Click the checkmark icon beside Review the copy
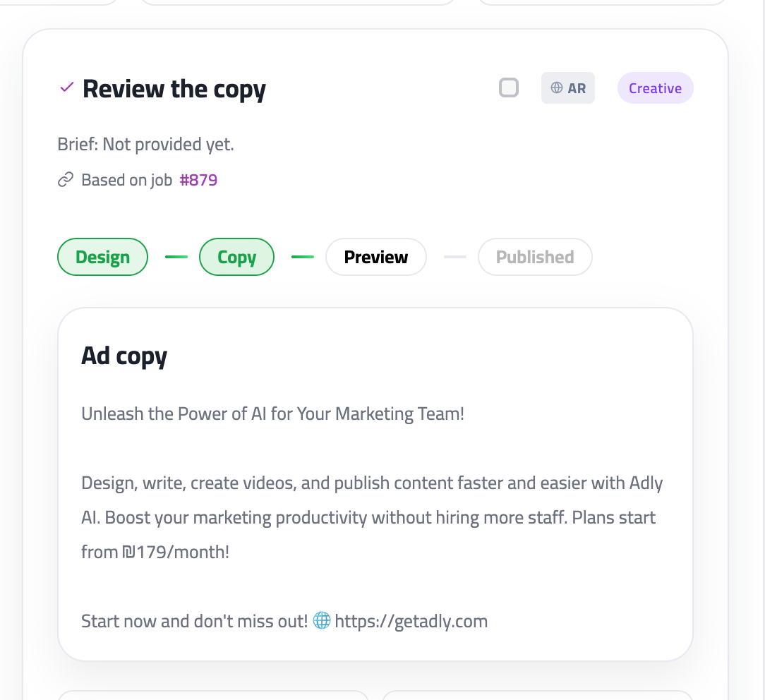765x700 pixels. tap(66, 86)
